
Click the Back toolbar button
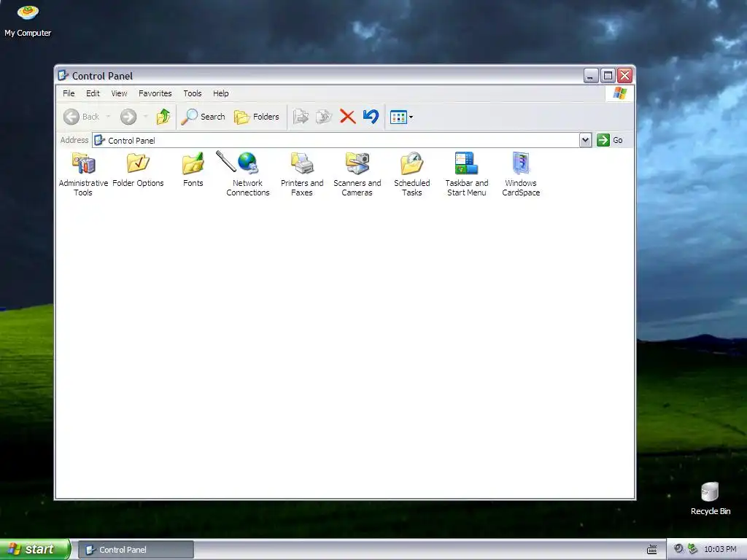pyautogui.click(x=82, y=117)
